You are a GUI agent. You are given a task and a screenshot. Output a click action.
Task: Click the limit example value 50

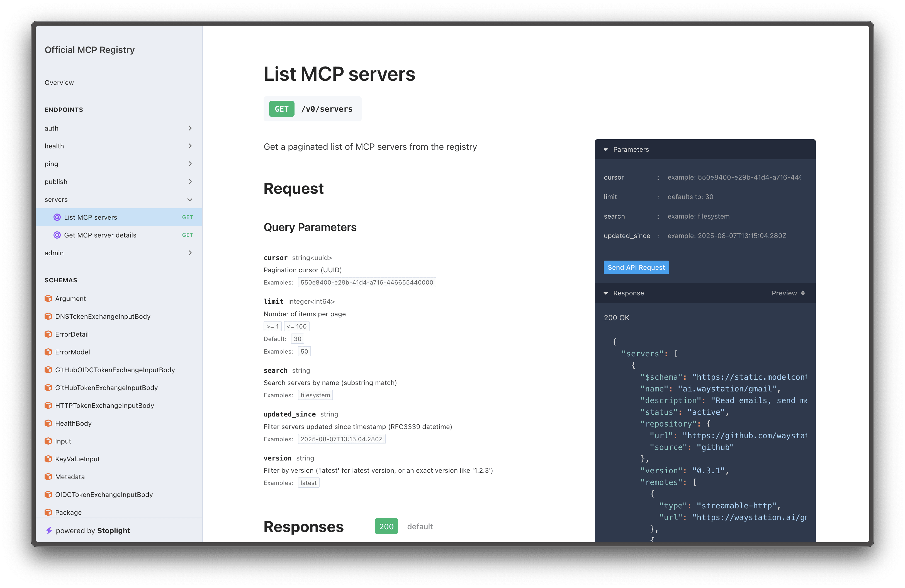point(304,351)
